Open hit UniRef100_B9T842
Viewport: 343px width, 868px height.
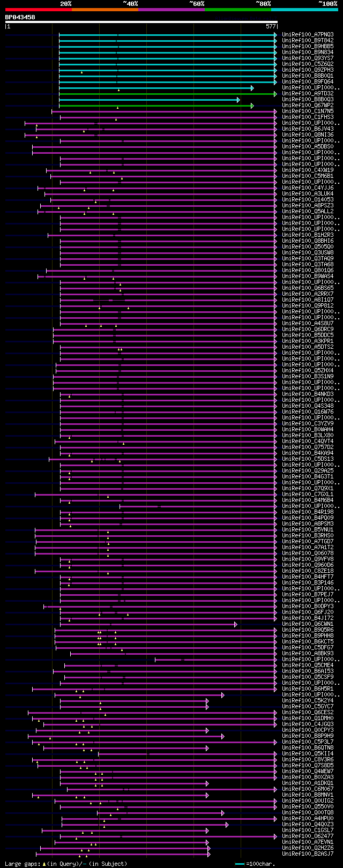(x=308, y=40)
